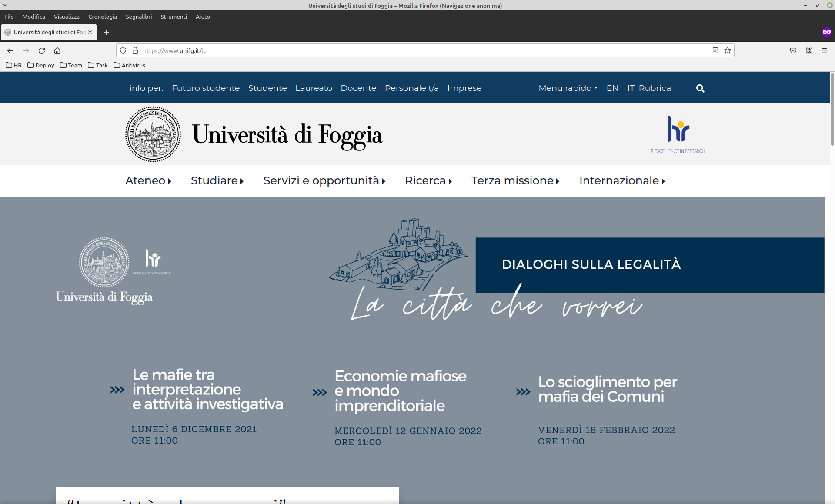
Task: Go back to previous page
Action: coord(10,51)
